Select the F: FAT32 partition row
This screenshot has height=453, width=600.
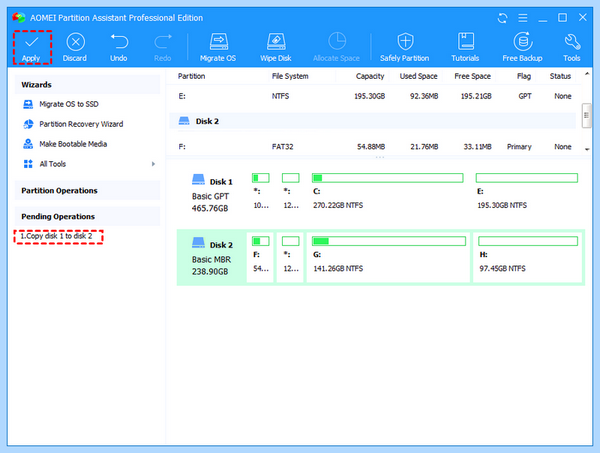pyautogui.click(x=373, y=147)
